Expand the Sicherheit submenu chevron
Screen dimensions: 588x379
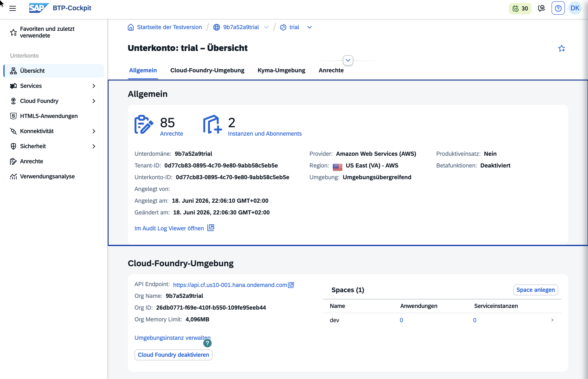point(94,146)
